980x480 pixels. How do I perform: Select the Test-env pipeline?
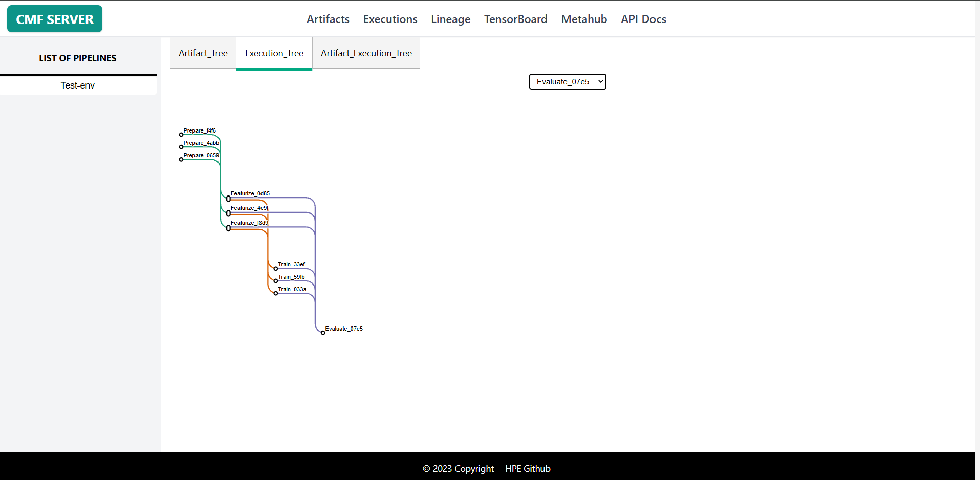point(77,85)
